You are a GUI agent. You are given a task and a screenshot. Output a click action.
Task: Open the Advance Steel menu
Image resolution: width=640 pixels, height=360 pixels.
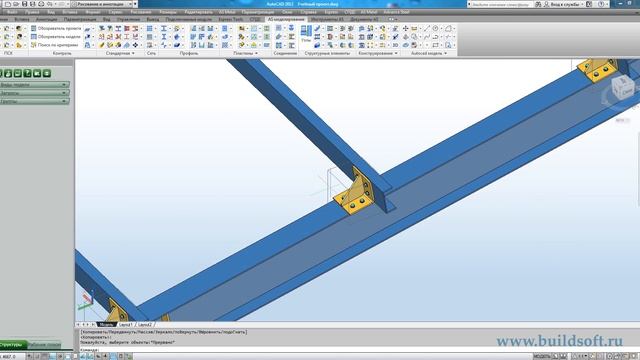(x=396, y=12)
